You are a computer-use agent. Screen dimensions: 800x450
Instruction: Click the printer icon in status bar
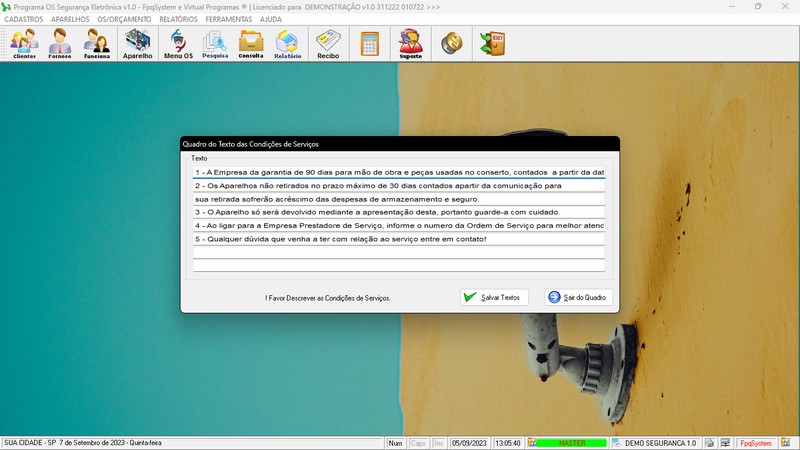pyautogui.click(x=710, y=443)
